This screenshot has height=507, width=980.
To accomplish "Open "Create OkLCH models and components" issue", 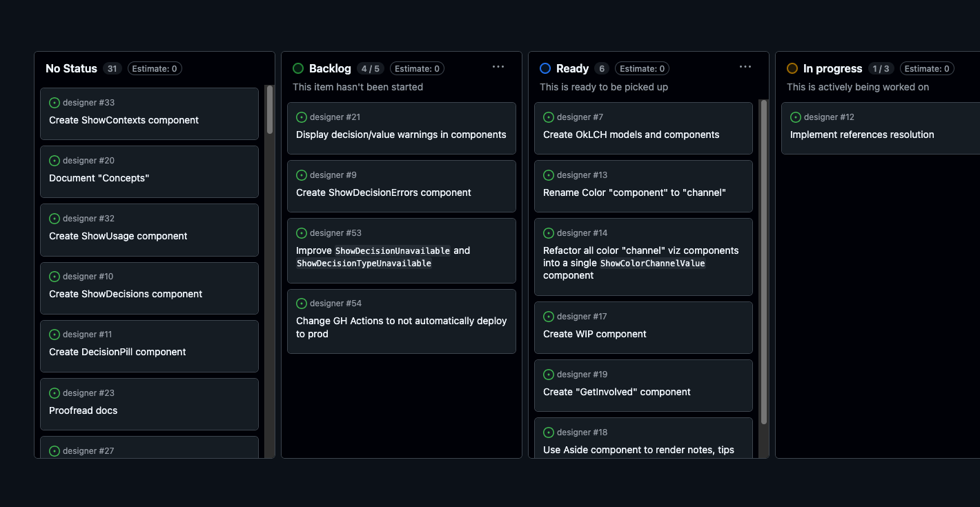I will (x=631, y=135).
